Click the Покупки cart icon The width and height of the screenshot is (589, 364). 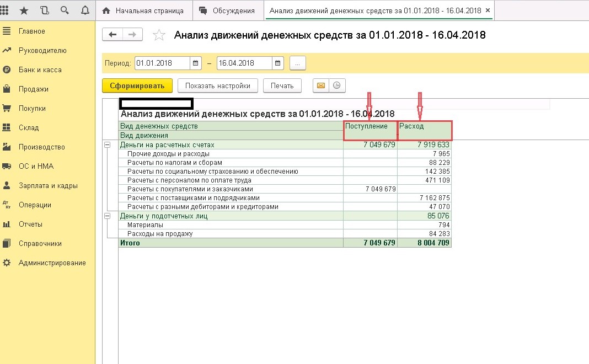tap(7, 108)
